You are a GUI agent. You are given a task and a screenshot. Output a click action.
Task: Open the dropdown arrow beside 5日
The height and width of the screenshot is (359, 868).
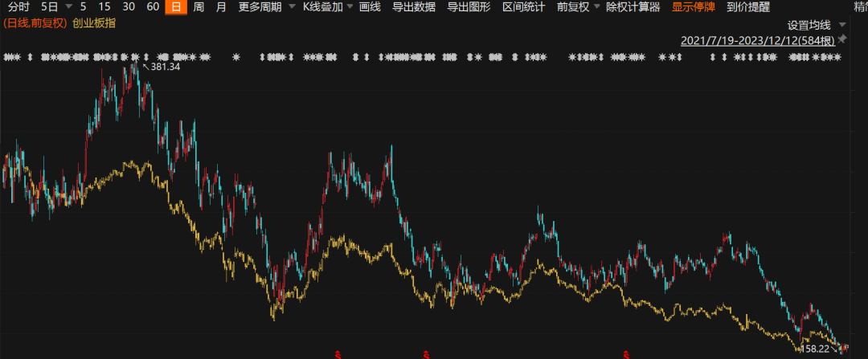pyautogui.click(x=68, y=7)
